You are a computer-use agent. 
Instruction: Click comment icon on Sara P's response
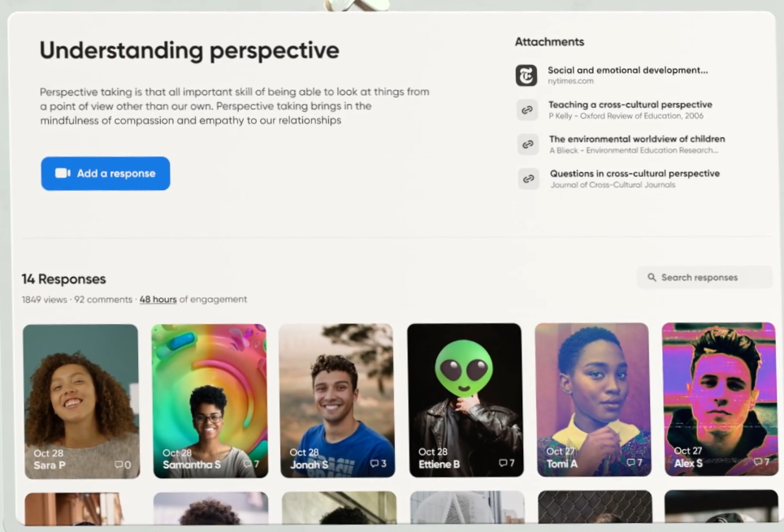(x=119, y=465)
